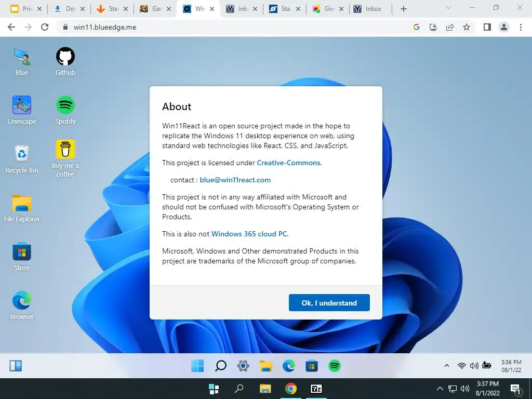Click the Google icon in the address bar
The image size is (532, 399).
(417, 27)
